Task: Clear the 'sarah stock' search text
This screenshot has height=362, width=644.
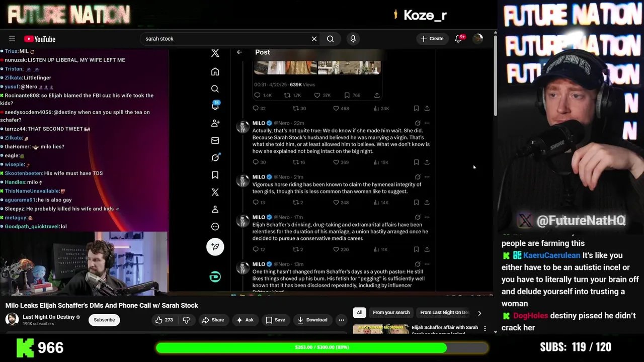Action: 314,39
